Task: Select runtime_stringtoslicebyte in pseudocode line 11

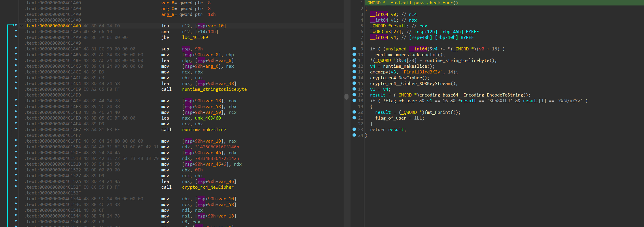Action: (x=457, y=60)
